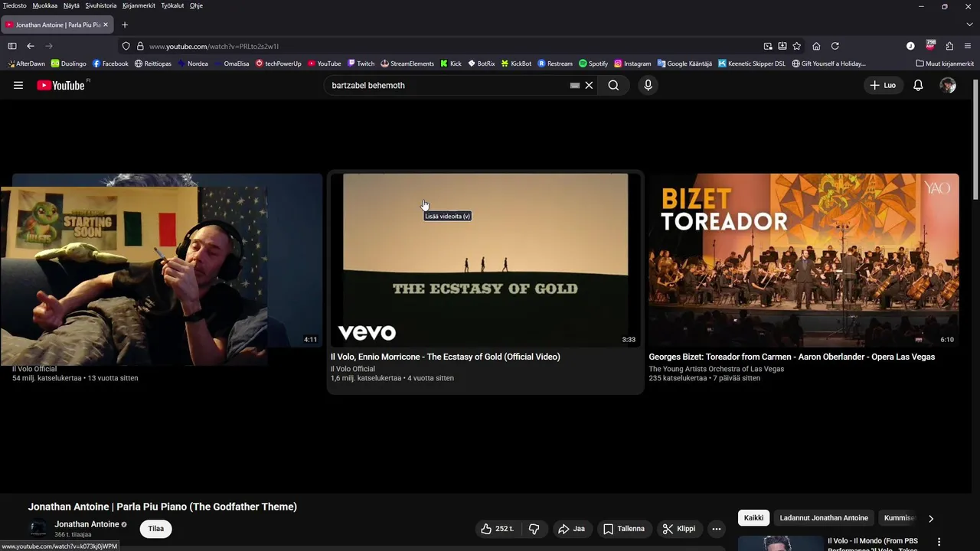Image resolution: width=980 pixels, height=551 pixels.
Task: Open Il Volo Official under Ecstasy of Gold
Action: click(353, 369)
